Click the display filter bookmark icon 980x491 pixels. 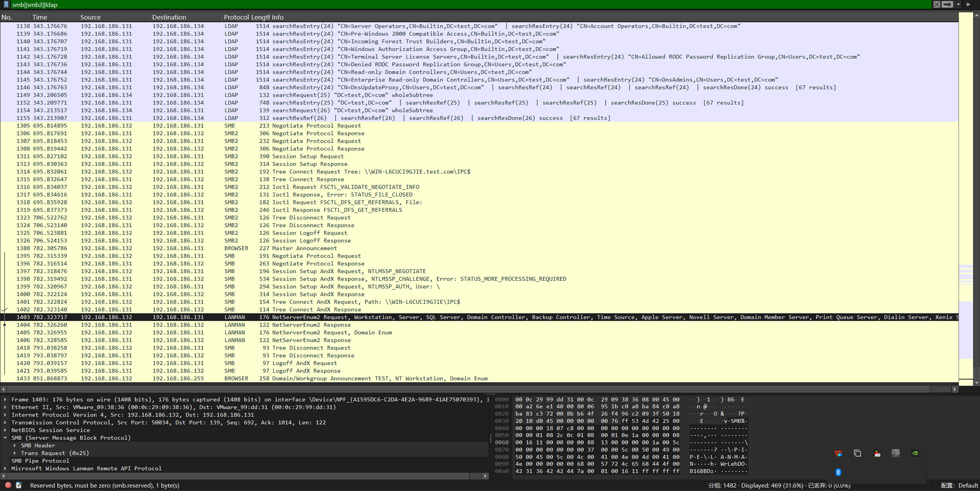(6, 5)
